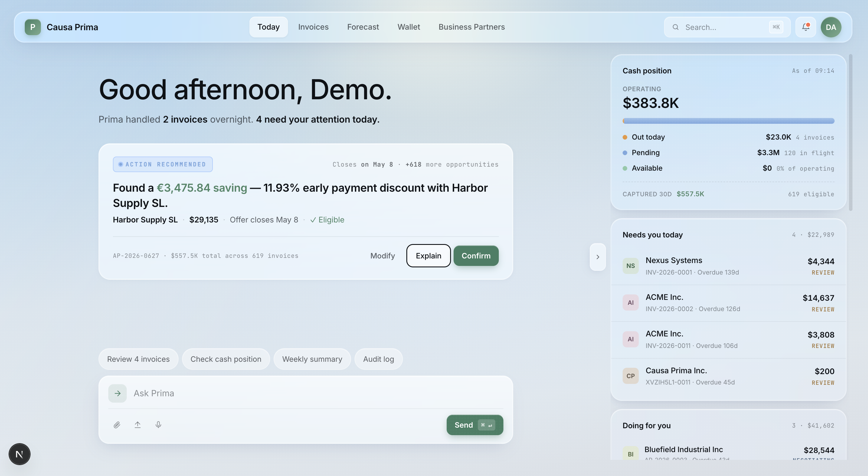The image size is (868, 476).
Task: Click the +618 more opportunities text
Action: [x=452, y=165]
